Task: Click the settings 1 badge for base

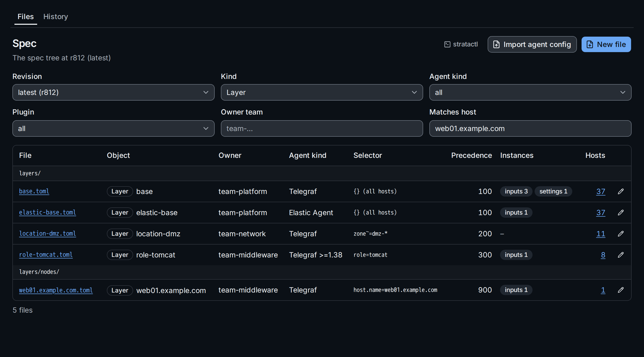Action: (x=553, y=191)
